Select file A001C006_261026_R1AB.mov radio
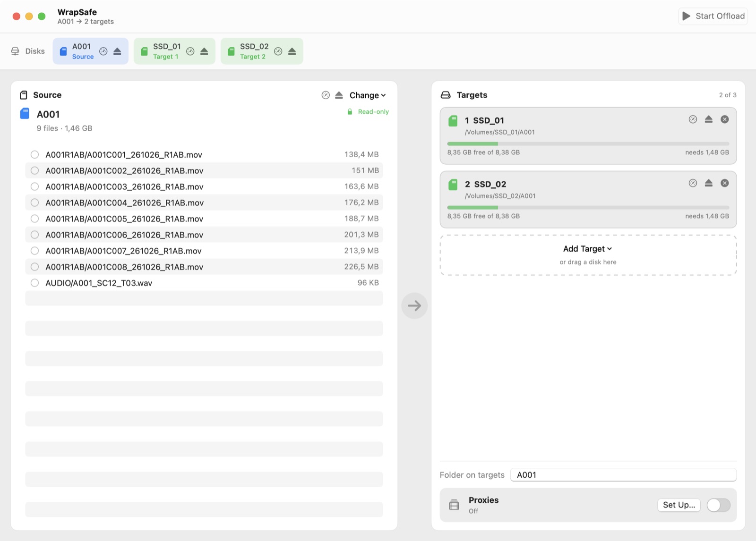This screenshot has height=541, width=756. (x=34, y=235)
